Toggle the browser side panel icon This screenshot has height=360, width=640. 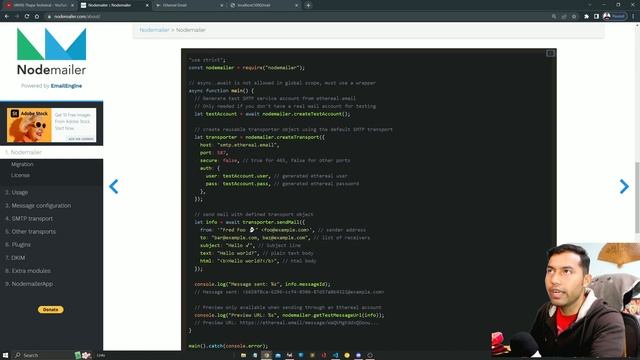(596, 16)
